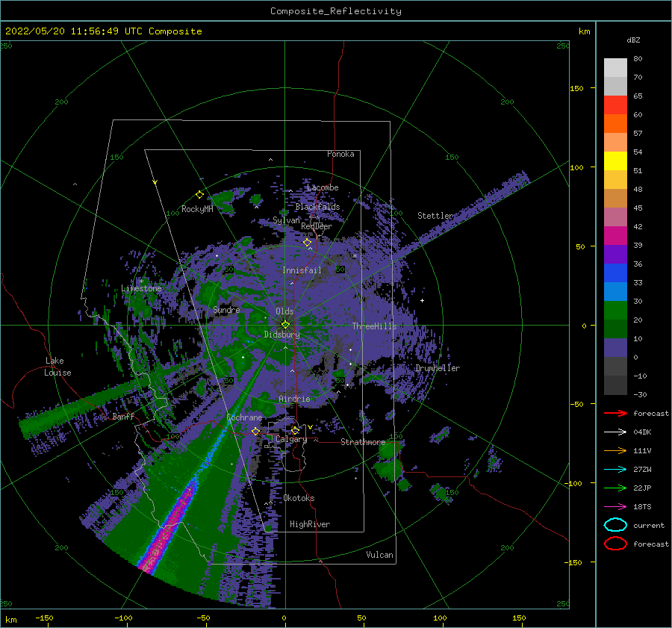
Task: Select the Limestone label
Action: tap(141, 288)
